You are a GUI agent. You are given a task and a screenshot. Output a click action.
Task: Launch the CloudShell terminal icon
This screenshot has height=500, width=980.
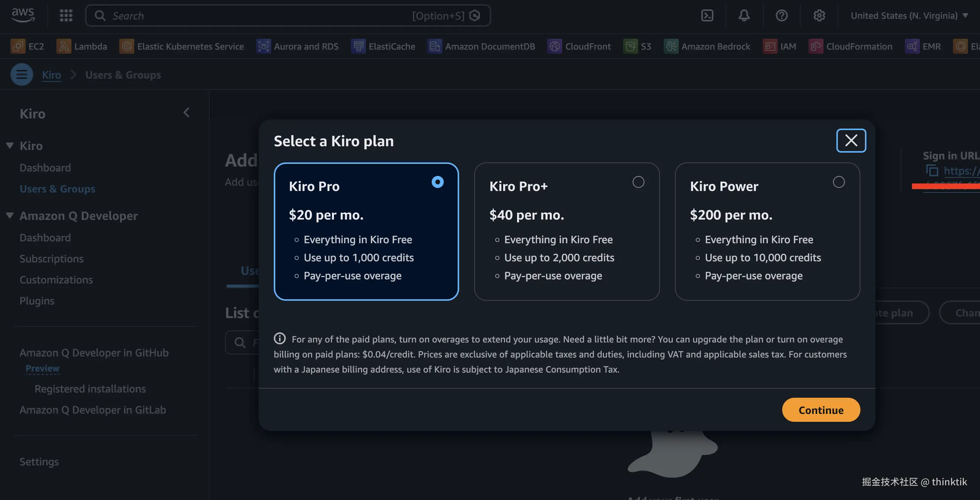(x=707, y=15)
